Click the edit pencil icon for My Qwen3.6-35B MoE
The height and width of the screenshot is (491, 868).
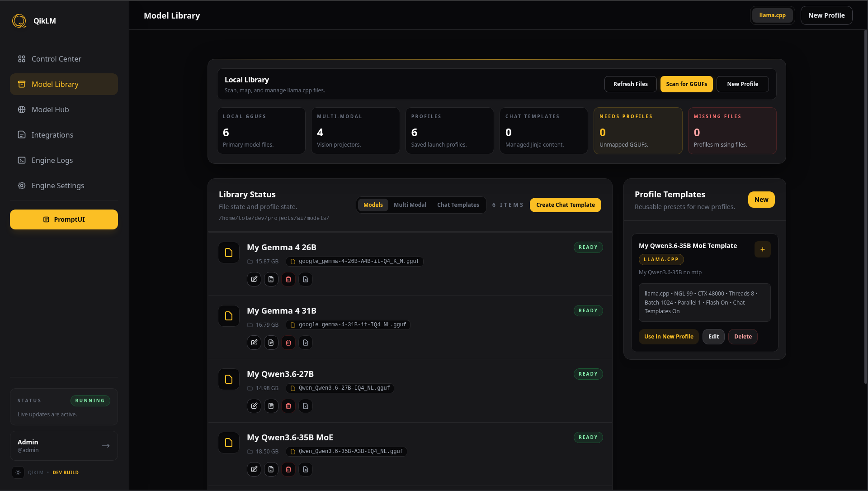click(x=254, y=469)
